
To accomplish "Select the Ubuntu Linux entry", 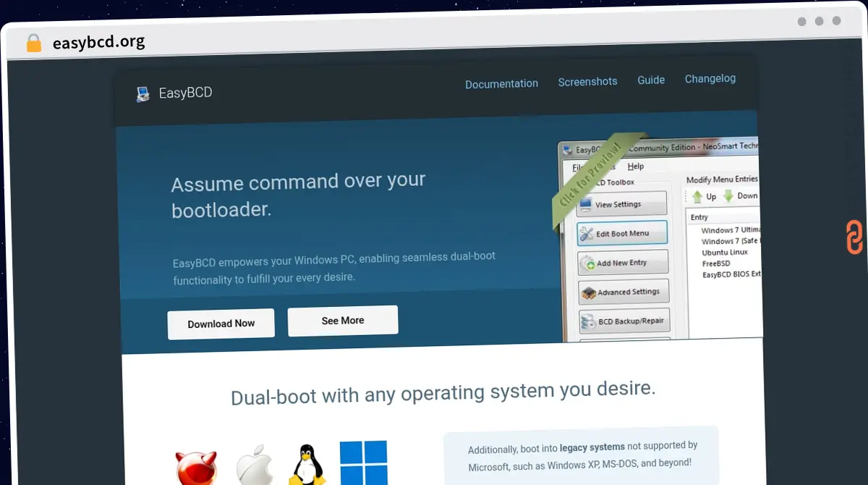I will click(725, 252).
